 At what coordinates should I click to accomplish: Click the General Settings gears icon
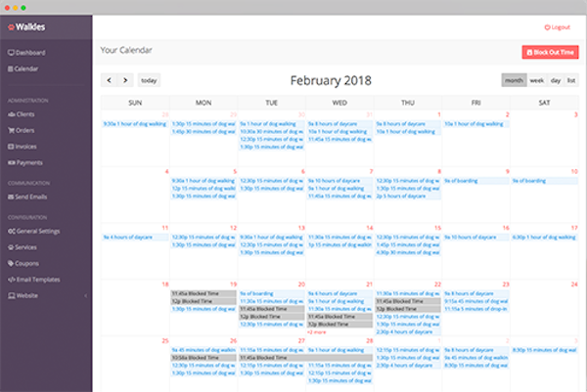point(11,231)
